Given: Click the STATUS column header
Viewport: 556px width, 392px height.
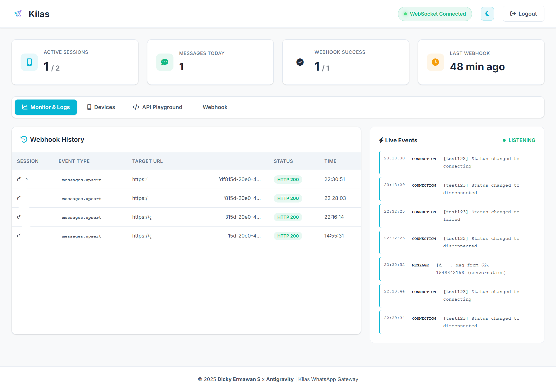Looking at the screenshot, I should point(283,161).
